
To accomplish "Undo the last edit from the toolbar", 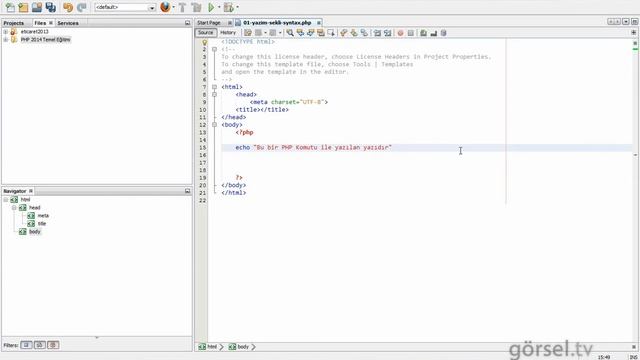I will [68, 7].
